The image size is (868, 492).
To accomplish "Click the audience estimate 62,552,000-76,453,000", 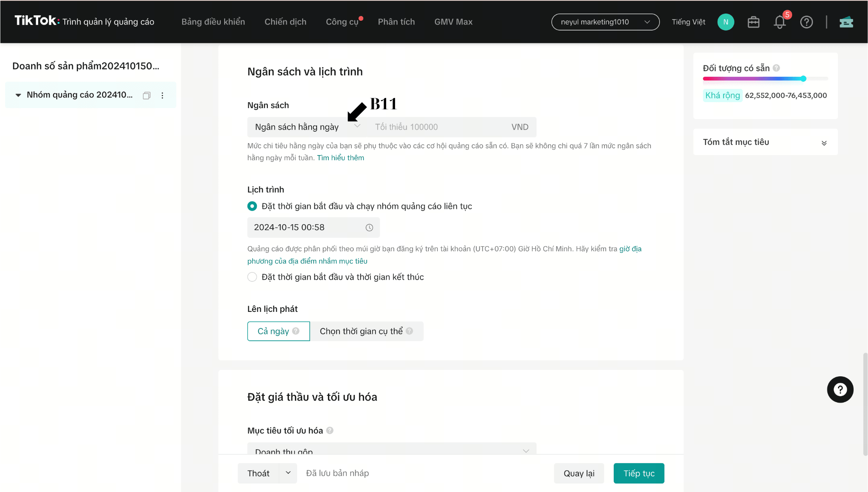I will pyautogui.click(x=786, y=95).
